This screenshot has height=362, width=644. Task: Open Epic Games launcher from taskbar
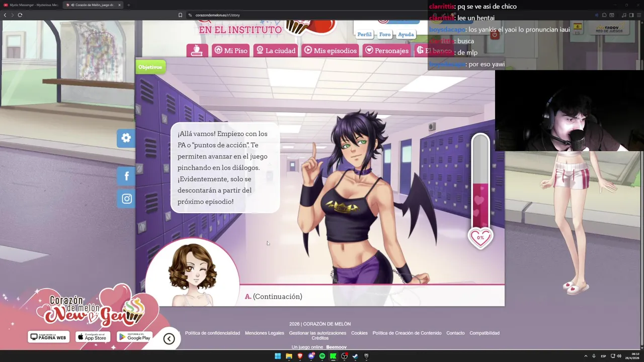(x=366, y=356)
